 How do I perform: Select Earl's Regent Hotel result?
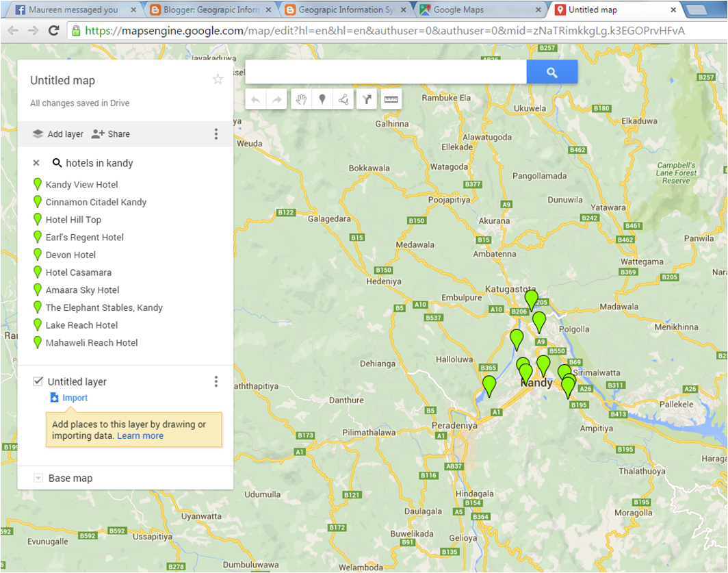(x=85, y=238)
